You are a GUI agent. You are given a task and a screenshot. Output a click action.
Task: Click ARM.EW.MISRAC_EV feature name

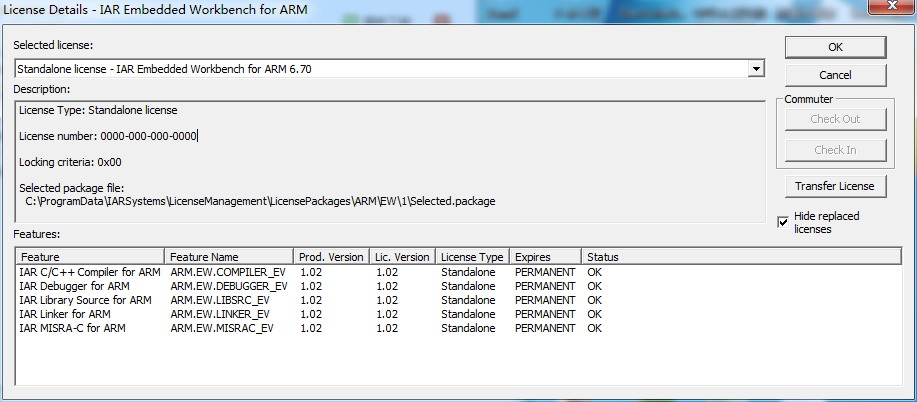[x=222, y=328]
